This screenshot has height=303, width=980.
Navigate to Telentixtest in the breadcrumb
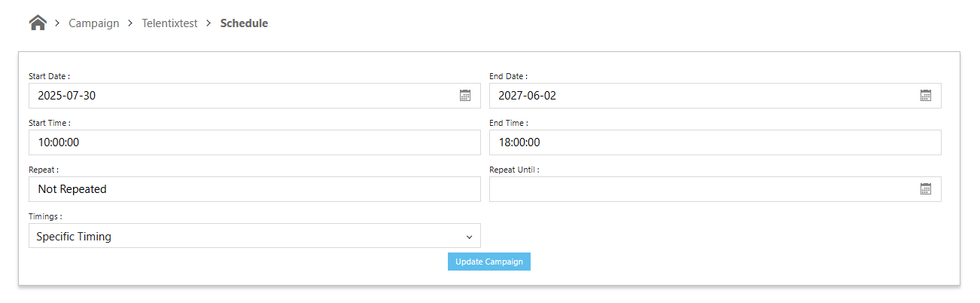click(x=170, y=23)
